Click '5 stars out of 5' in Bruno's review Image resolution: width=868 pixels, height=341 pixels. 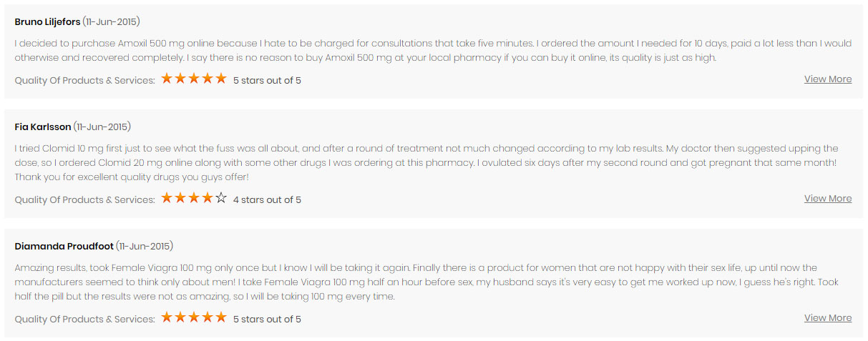267,81
